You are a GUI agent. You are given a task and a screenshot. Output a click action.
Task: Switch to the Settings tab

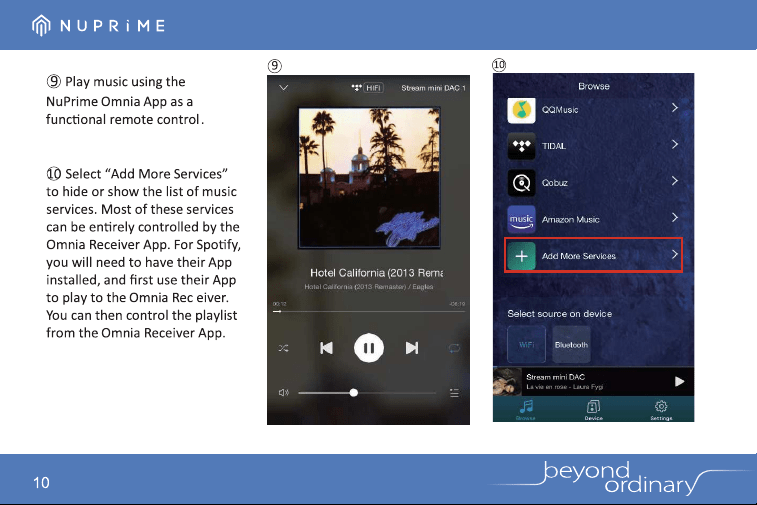(x=661, y=410)
